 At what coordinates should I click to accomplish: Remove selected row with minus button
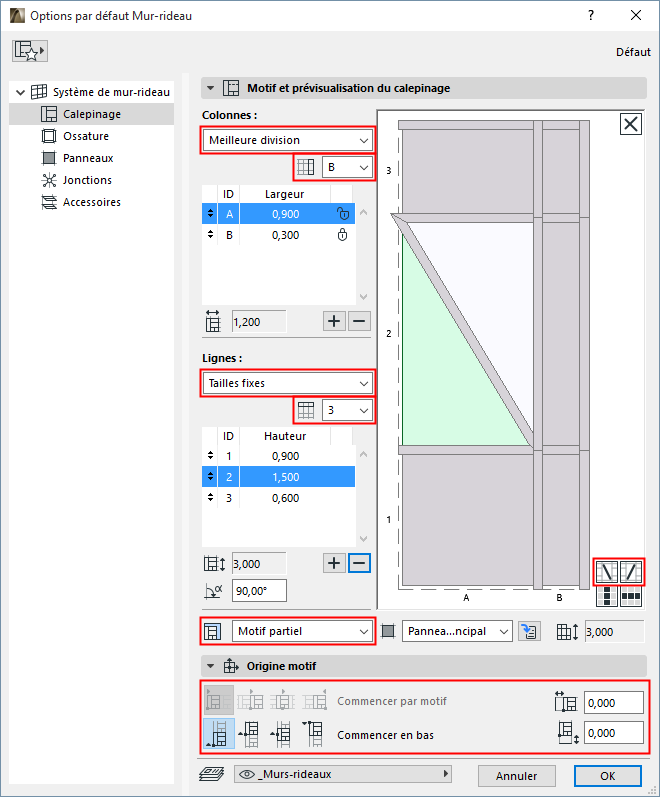point(359,563)
